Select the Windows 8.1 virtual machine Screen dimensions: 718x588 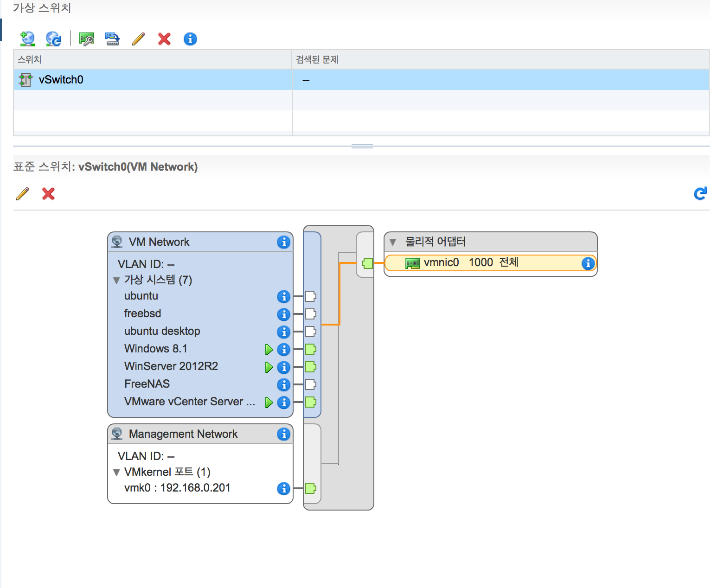(x=156, y=349)
